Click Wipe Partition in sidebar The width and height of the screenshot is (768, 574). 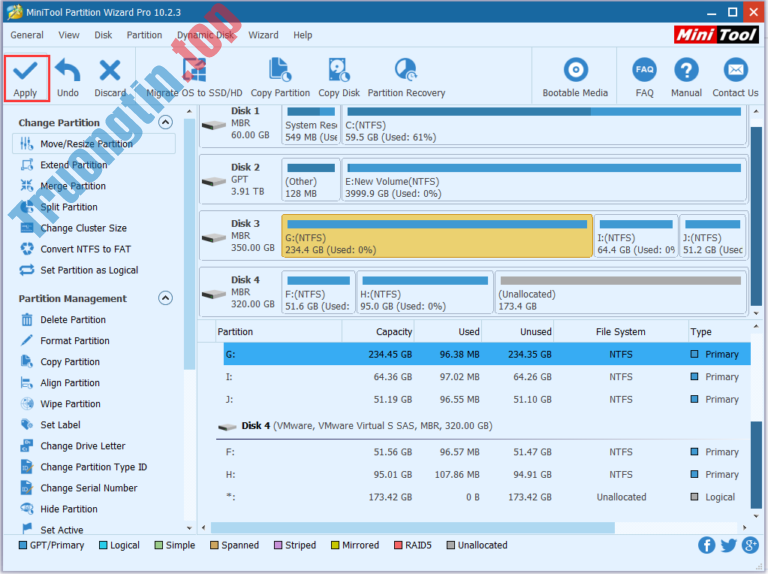tap(70, 404)
